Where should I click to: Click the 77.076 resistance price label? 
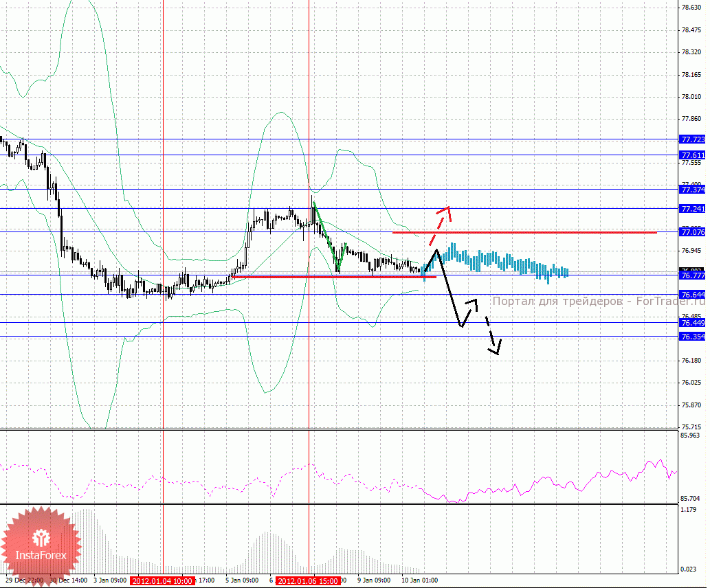693,231
